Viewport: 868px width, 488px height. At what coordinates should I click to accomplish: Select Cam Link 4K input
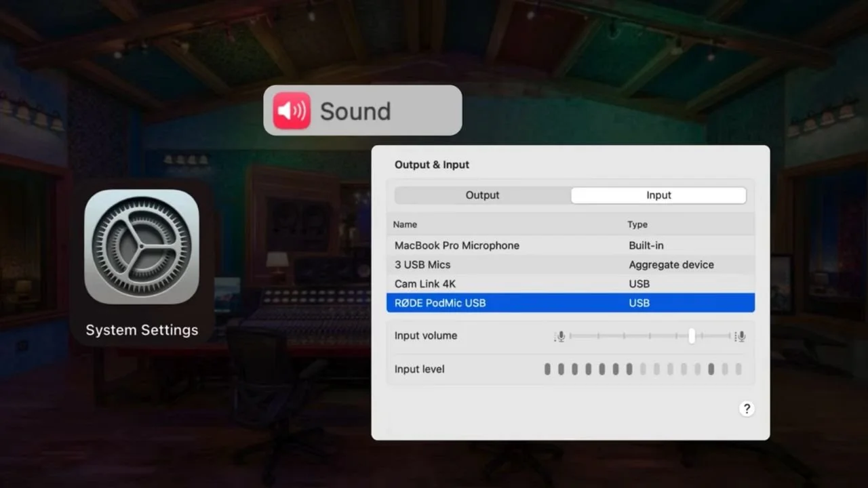click(570, 283)
